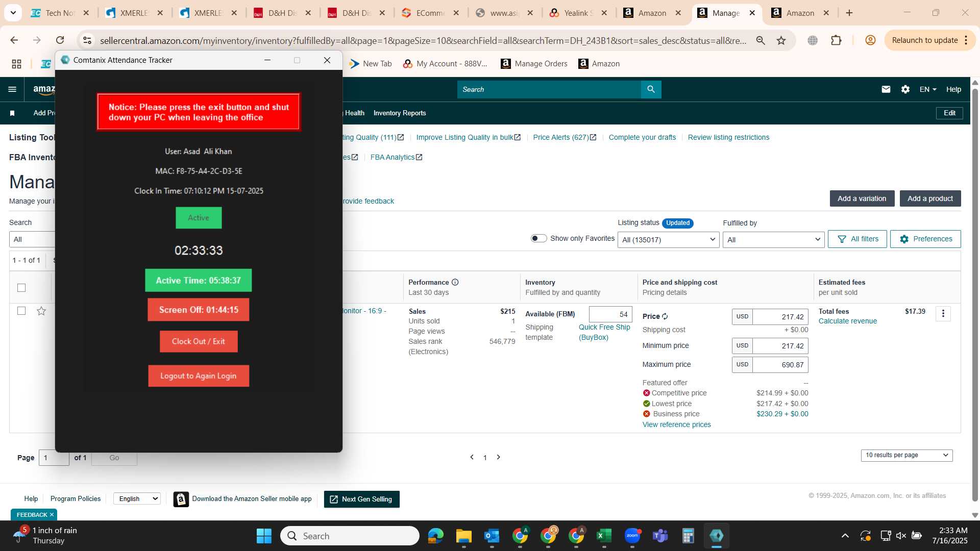Open a new browser tab with plus
Viewport: 980px width, 551px height.
click(849, 13)
